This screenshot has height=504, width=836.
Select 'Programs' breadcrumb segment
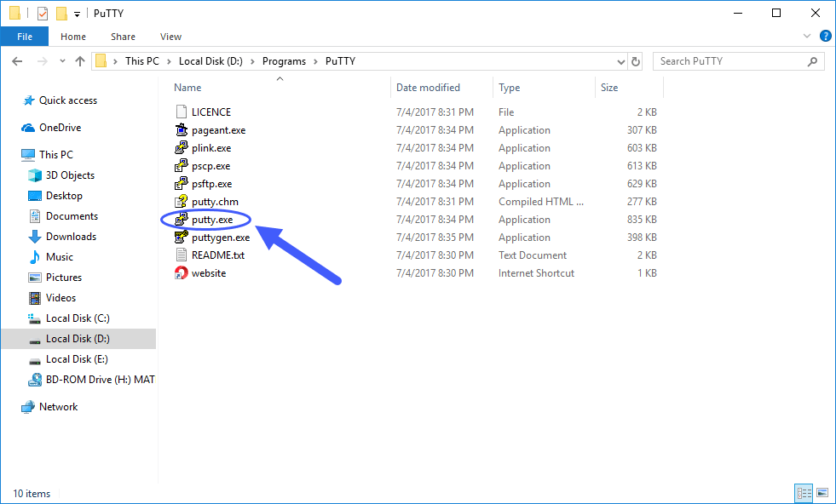[x=284, y=61]
